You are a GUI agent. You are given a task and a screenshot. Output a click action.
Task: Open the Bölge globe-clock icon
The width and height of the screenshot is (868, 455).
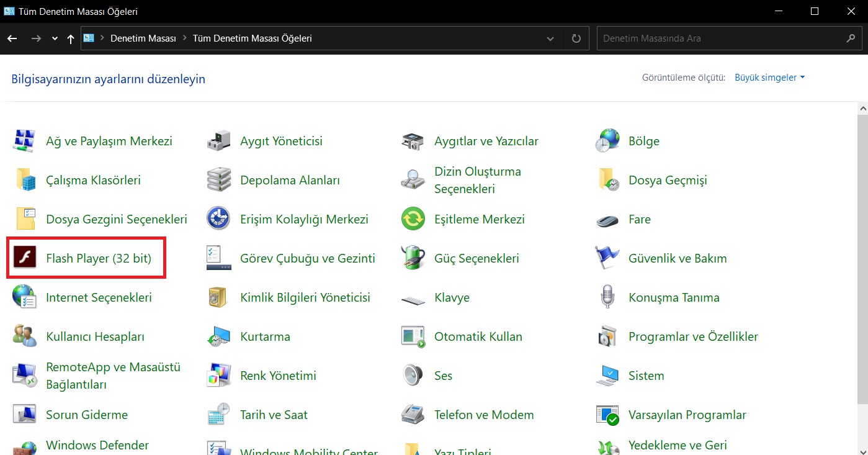click(607, 141)
